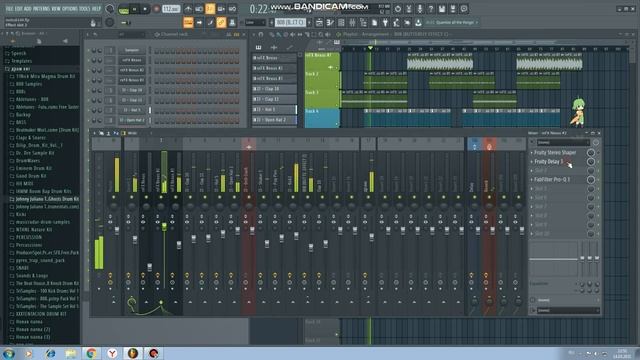Image resolution: width=640 pixels, height=360 pixels.
Task: Click the playlist playhead marker
Action: click(x=370, y=48)
